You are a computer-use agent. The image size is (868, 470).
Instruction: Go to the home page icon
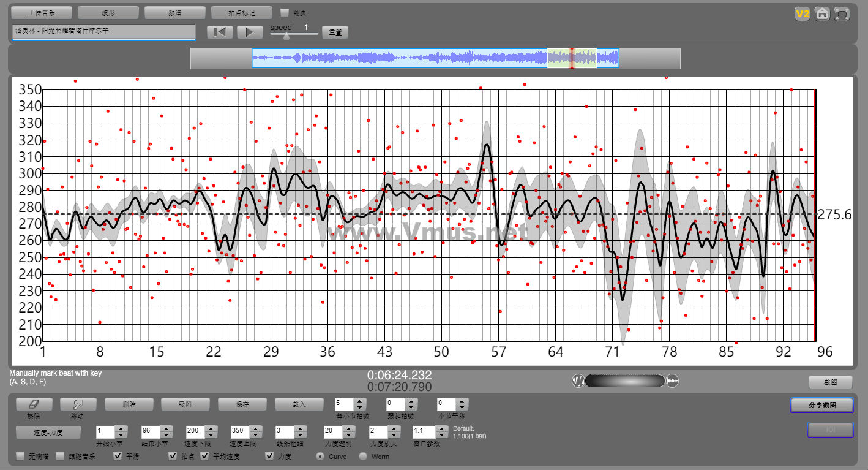click(822, 14)
